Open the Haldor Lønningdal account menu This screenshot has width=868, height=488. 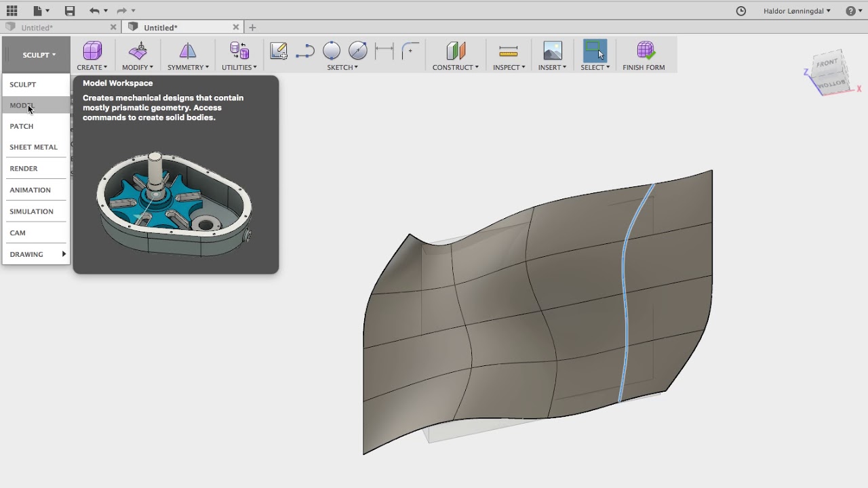tap(796, 11)
